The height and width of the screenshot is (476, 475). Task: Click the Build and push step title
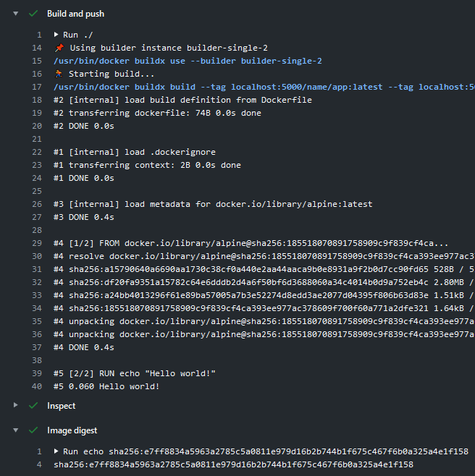click(75, 13)
